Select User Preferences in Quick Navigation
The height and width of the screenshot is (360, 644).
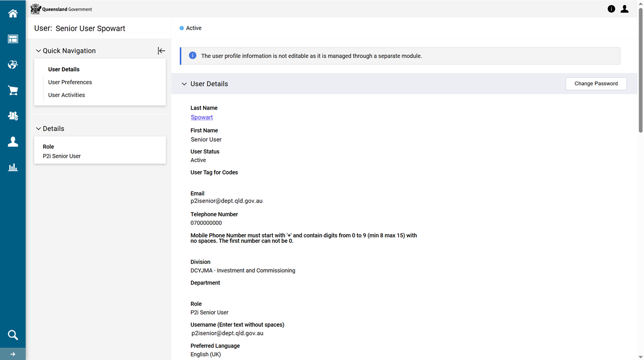click(x=70, y=82)
